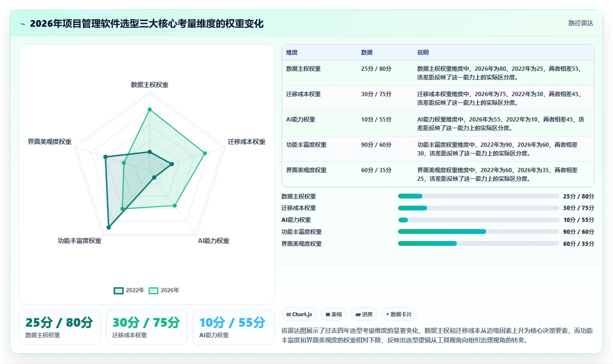
Task: Click the 功能丰富度权重 radar axis label
Action: click(79, 241)
